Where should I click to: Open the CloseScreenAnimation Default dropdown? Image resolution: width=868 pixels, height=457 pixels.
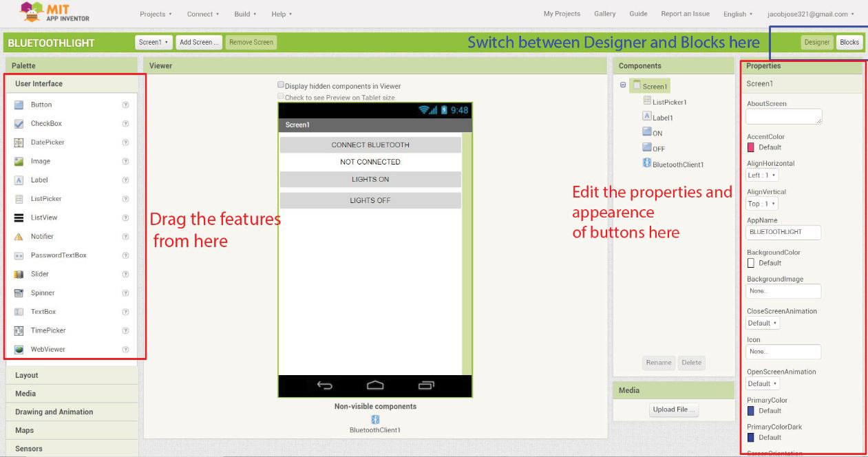(x=763, y=323)
